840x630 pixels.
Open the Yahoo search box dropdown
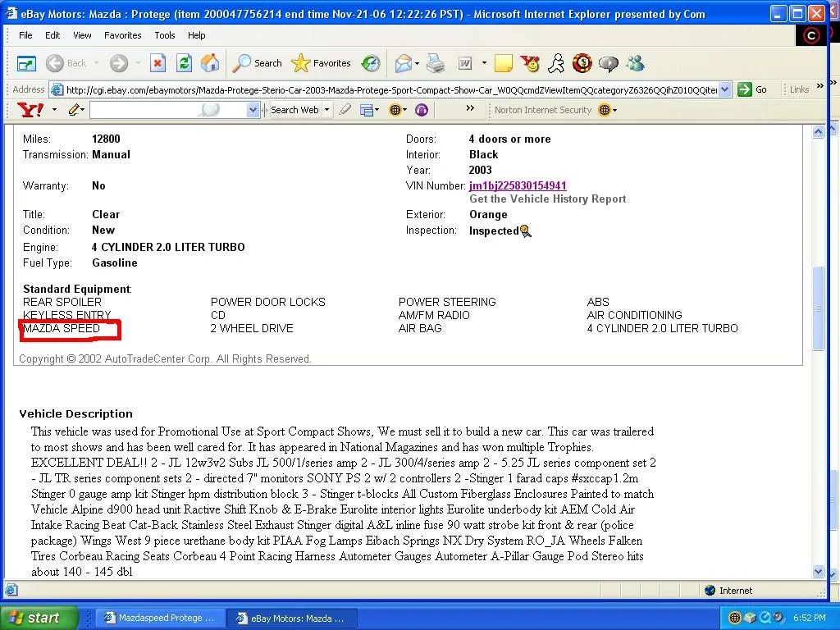[253, 110]
